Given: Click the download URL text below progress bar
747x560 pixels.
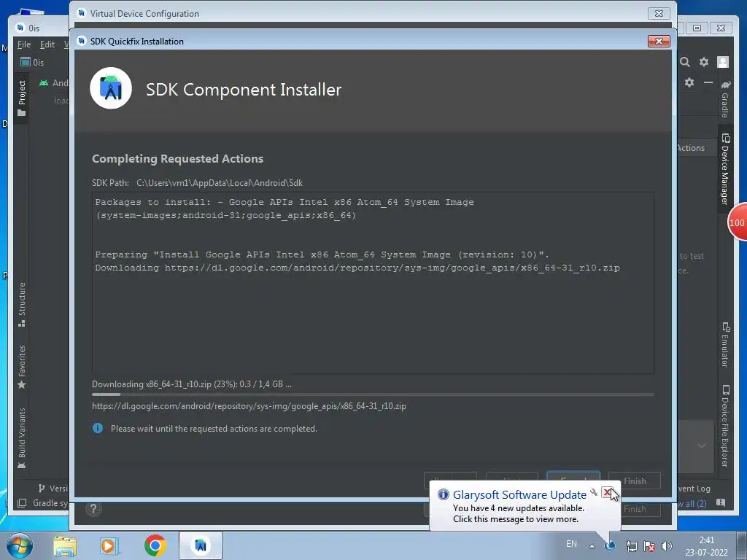Looking at the screenshot, I should pyautogui.click(x=249, y=406).
